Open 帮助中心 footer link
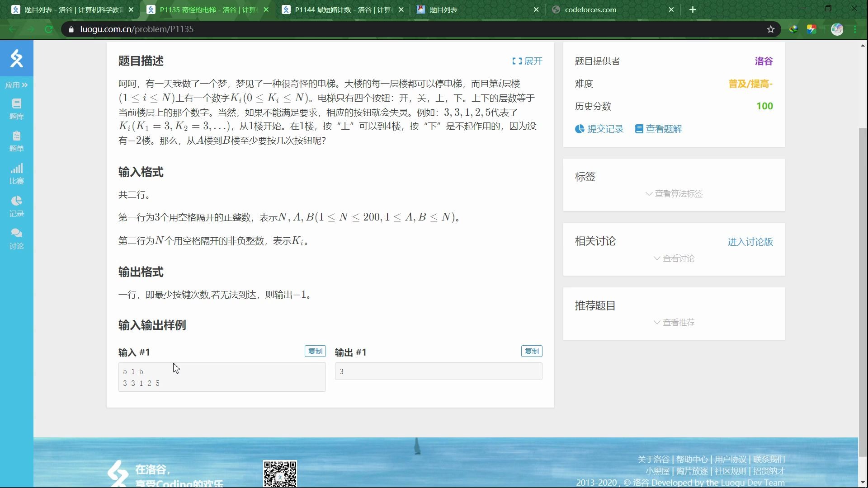This screenshot has height=488, width=868. 692,460
